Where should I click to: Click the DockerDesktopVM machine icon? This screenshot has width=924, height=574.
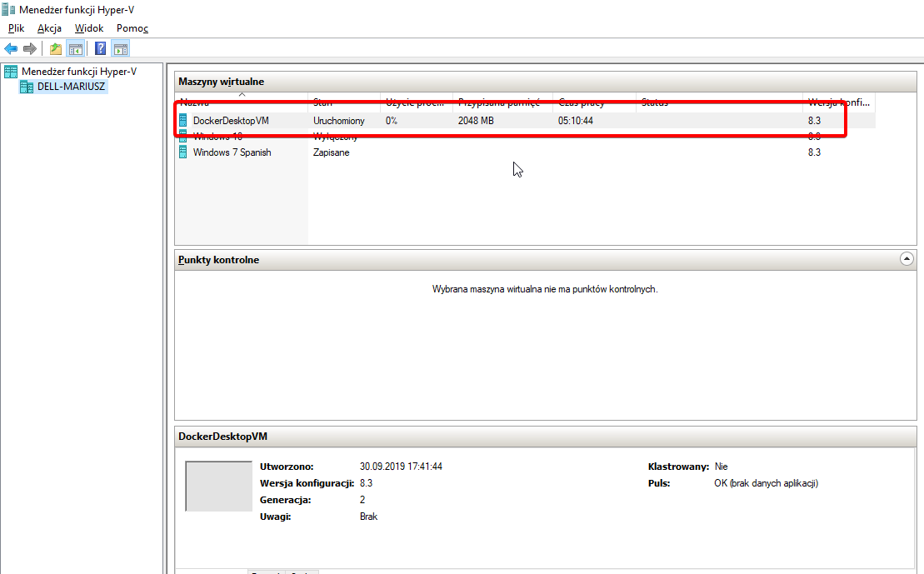point(183,121)
